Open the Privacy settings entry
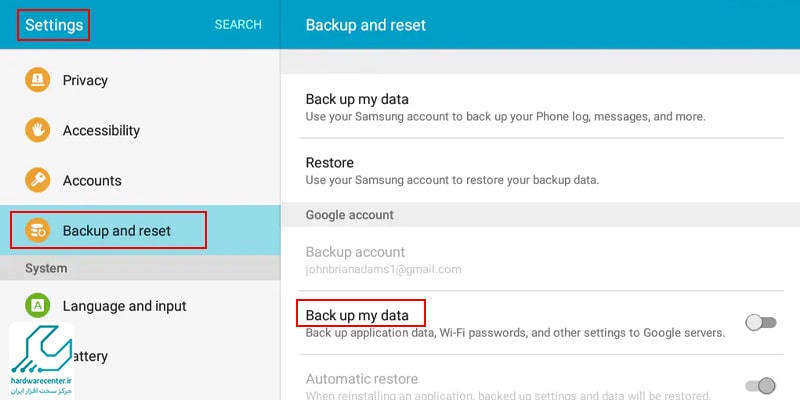 pos(140,80)
